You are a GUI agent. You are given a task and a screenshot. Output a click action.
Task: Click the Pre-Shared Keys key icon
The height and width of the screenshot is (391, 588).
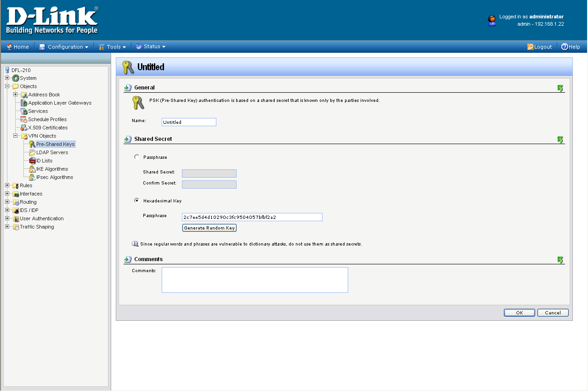click(x=32, y=144)
